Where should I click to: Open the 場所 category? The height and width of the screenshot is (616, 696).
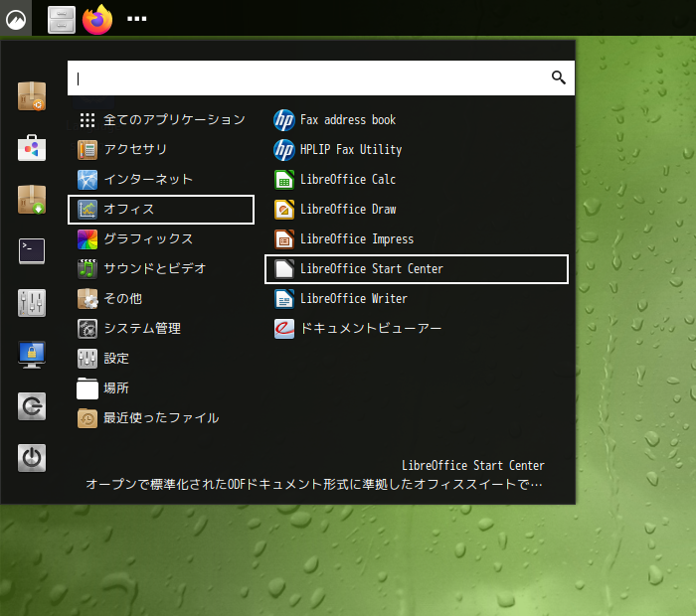pyautogui.click(x=161, y=388)
